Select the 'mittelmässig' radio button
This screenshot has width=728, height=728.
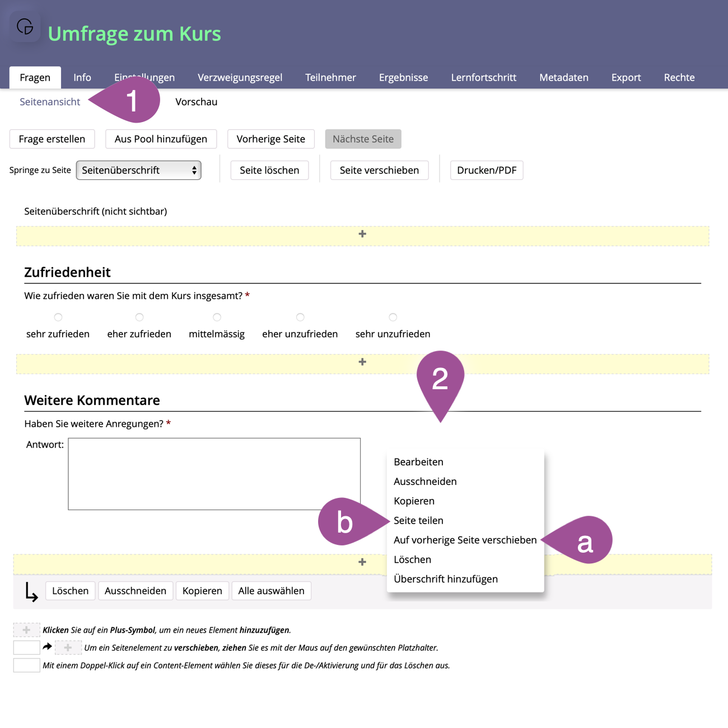coord(217,318)
